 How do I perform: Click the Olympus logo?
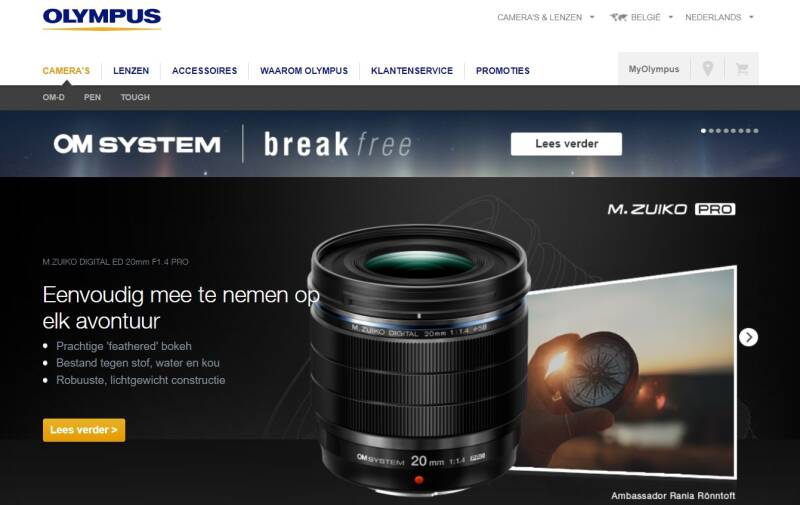102,19
